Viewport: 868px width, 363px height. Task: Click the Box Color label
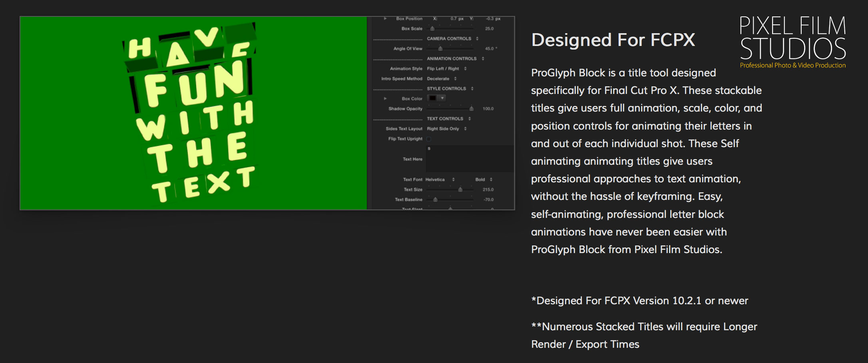(x=412, y=99)
